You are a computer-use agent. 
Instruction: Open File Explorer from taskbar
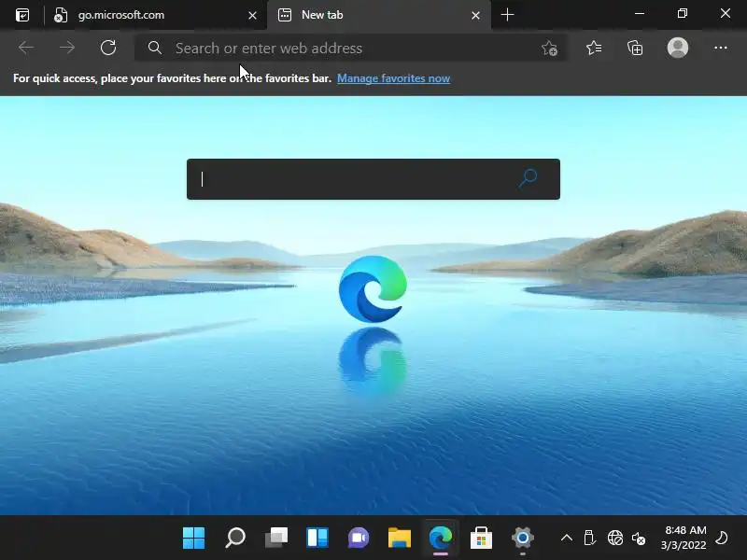[400, 538]
